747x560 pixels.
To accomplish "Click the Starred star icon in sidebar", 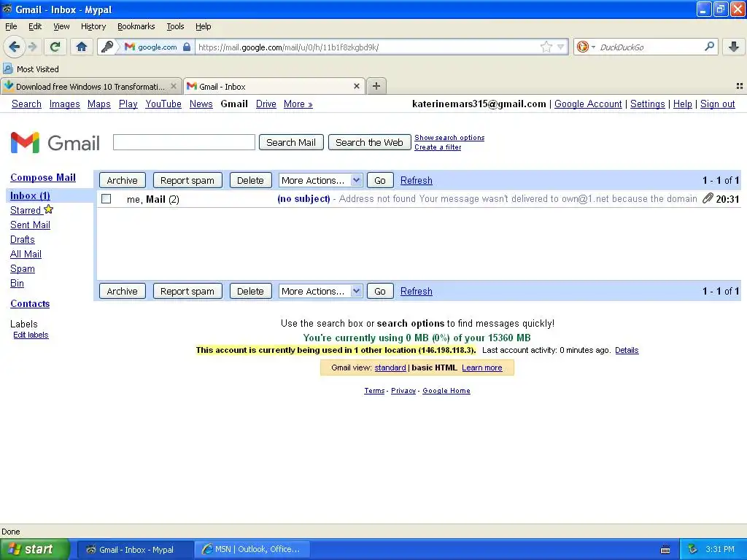I will pos(49,209).
